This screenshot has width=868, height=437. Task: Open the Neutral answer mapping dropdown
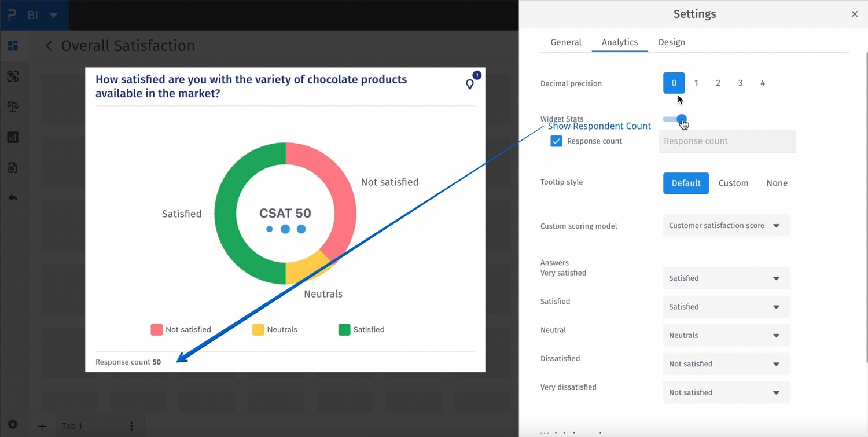tap(726, 335)
